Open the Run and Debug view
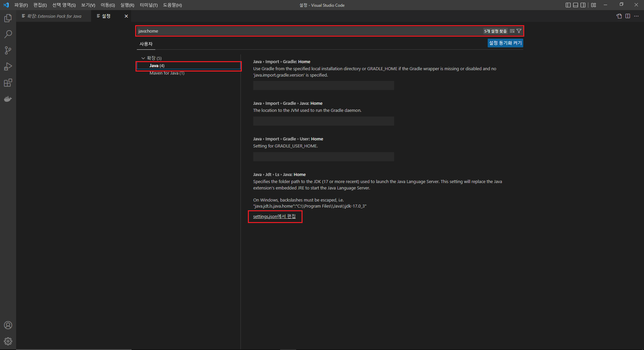 8,67
